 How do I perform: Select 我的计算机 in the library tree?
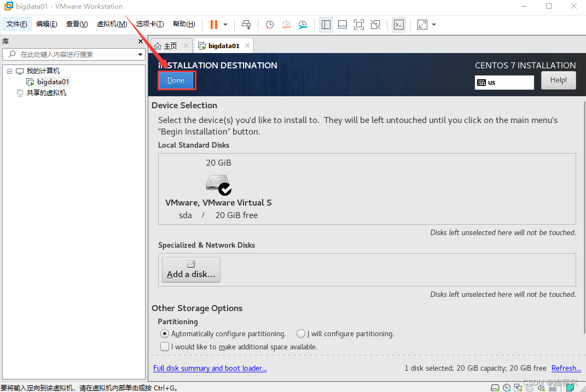click(43, 71)
